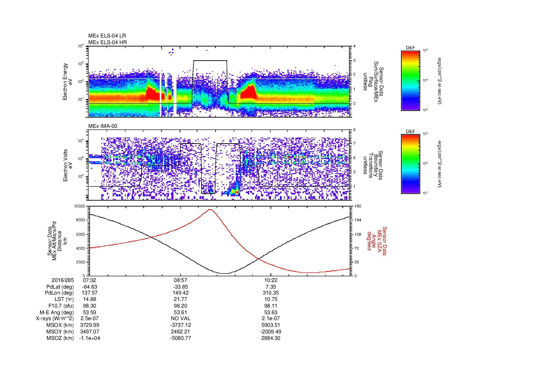Viewport: 555px width, 392px height.
Task: Click the PdLat value 7.35
Action: click(271, 287)
